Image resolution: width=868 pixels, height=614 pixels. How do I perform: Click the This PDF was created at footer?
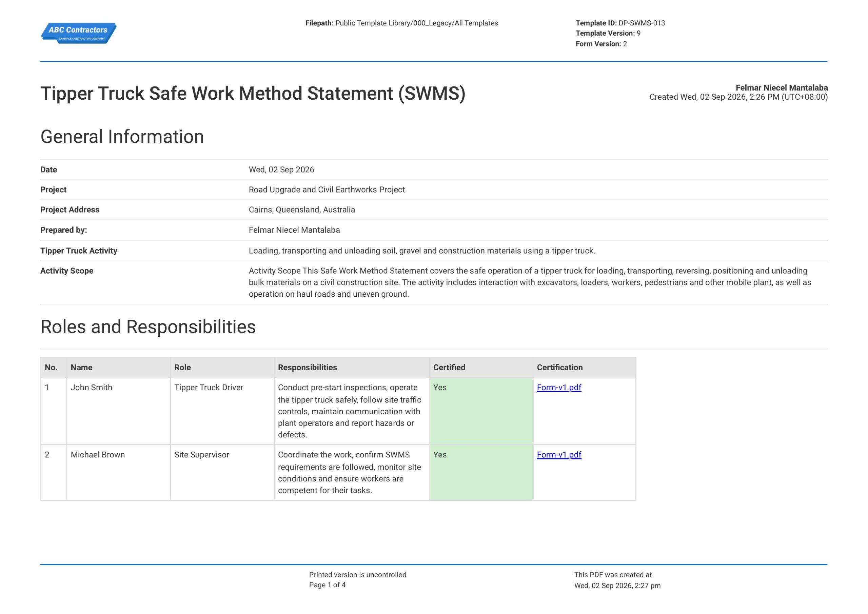(613, 575)
